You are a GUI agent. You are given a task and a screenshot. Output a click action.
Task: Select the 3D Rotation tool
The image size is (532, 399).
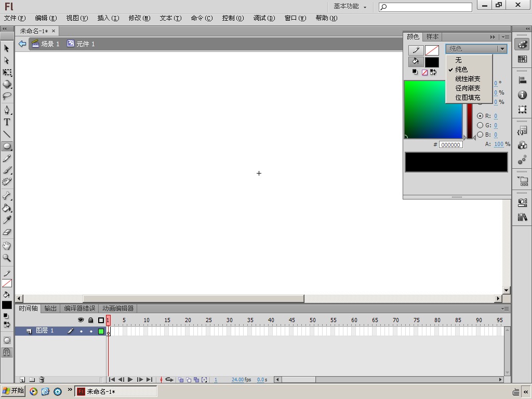(7, 84)
